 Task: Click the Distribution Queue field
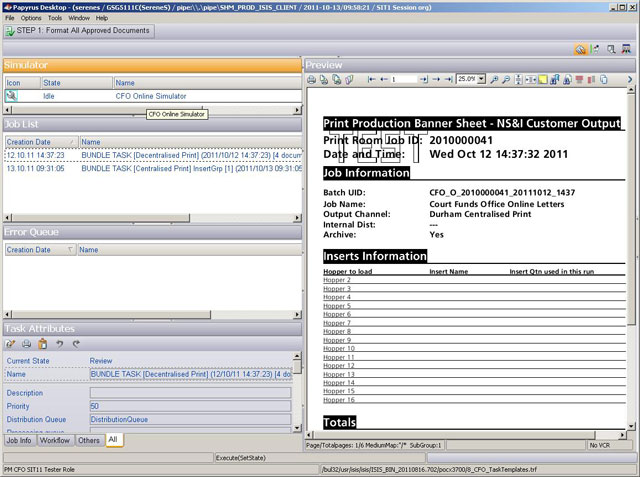(191, 419)
